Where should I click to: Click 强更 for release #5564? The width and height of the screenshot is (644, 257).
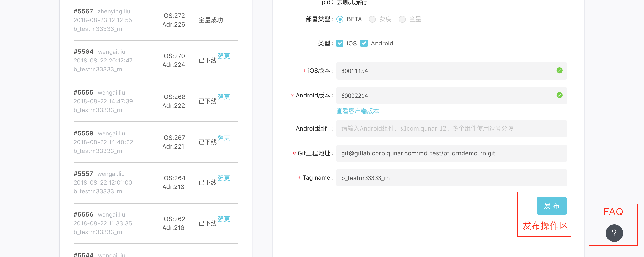pyautogui.click(x=223, y=56)
